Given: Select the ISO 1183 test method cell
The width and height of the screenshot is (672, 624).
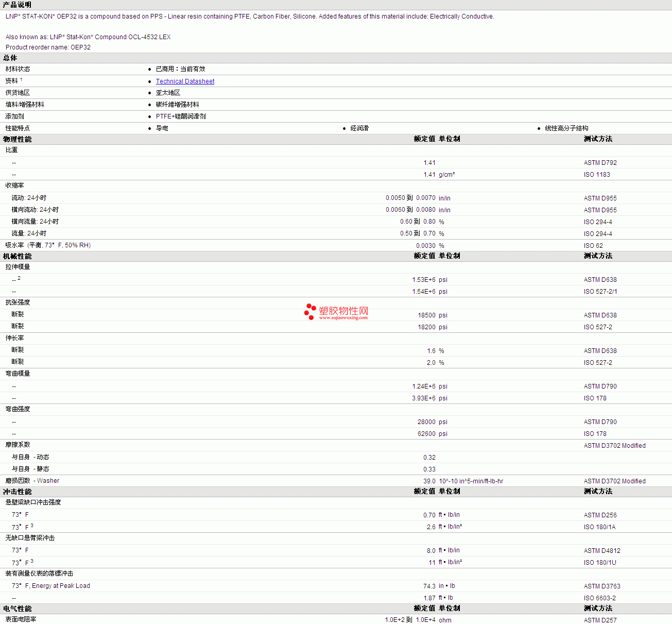Looking at the screenshot, I should 597,175.
